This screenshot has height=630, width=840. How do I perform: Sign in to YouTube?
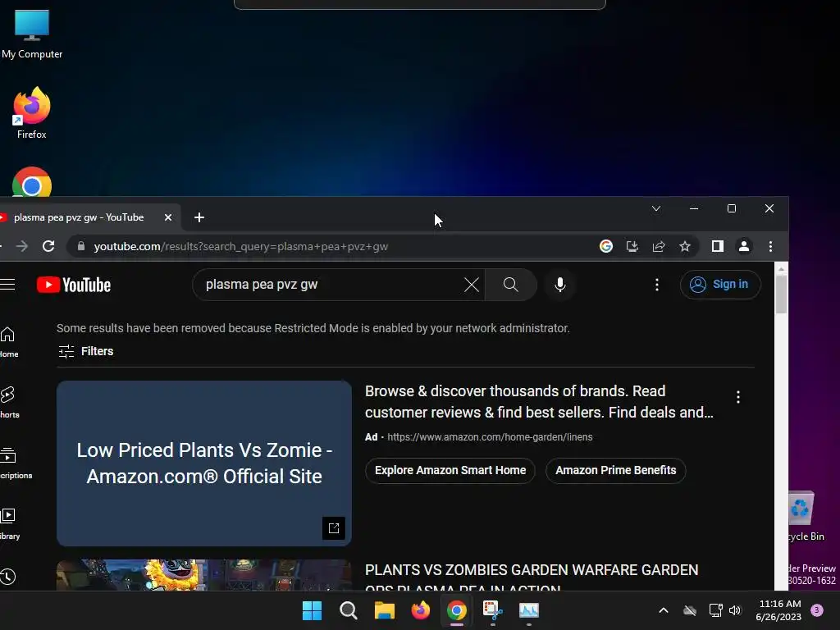720,285
